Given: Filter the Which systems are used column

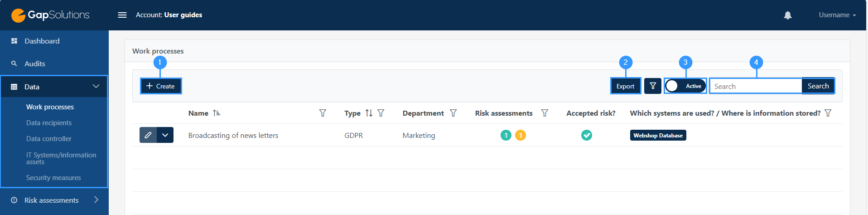Looking at the screenshot, I should coord(828,113).
